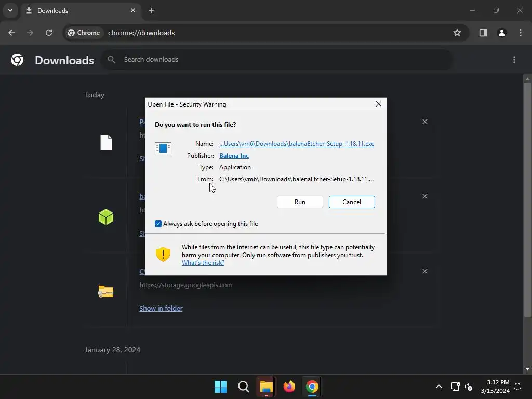
Task: Click the balenaEtcher-Setup file name link
Action: click(297, 144)
